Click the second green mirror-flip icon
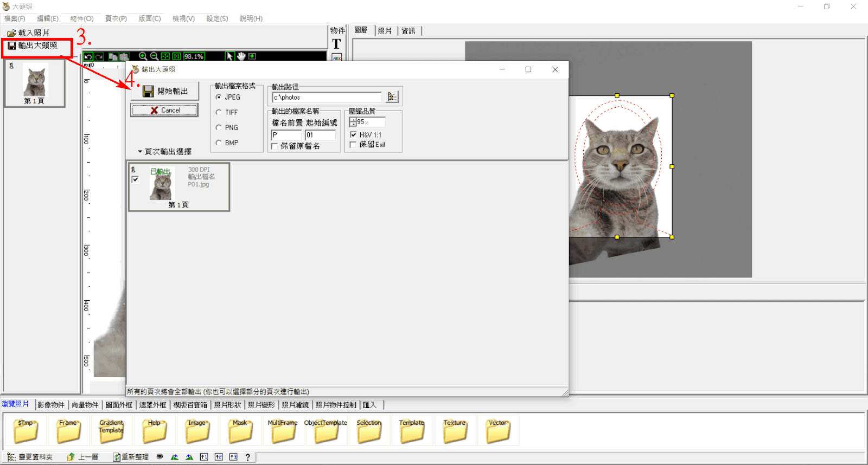This screenshot has width=868, height=465. click(x=189, y=457)
